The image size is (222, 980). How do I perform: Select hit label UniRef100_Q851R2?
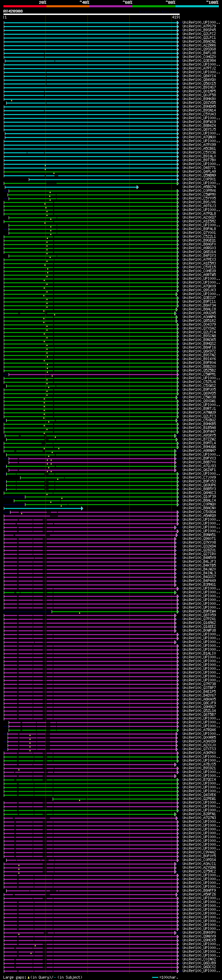(199, 321)
